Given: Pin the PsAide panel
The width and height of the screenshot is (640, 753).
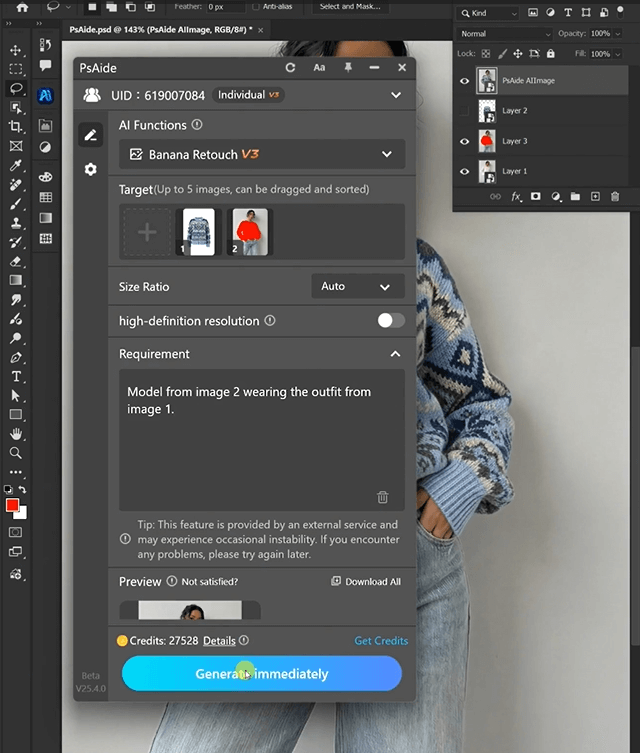Looking at the screenshot, I should [348, 68].
